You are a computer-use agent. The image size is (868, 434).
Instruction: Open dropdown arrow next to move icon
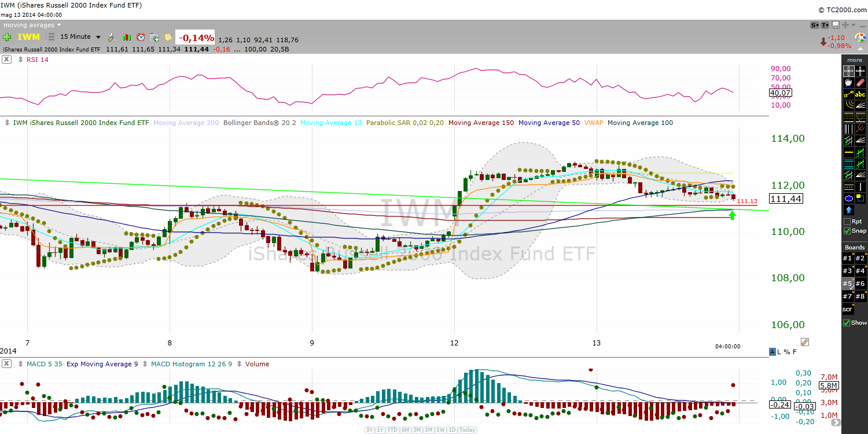click(852, 25)
